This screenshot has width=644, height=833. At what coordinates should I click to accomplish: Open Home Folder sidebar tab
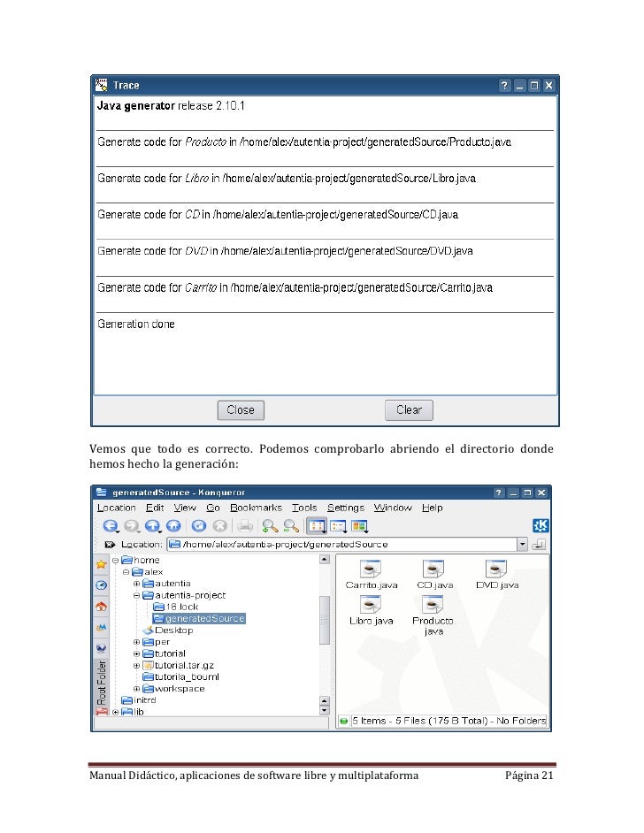pyautogui.click(x=101, y=606)
